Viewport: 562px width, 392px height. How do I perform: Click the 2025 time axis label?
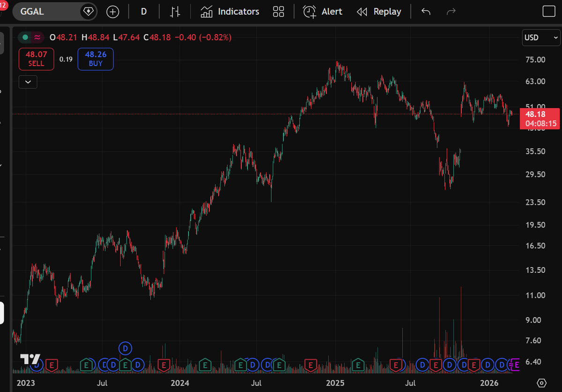coord(335,383)
